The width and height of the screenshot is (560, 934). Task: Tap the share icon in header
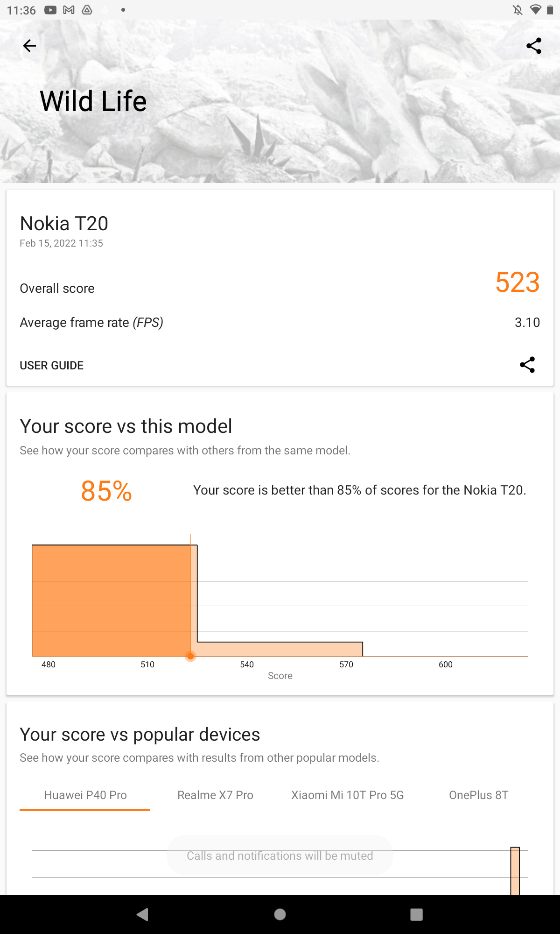pos(533,46)
